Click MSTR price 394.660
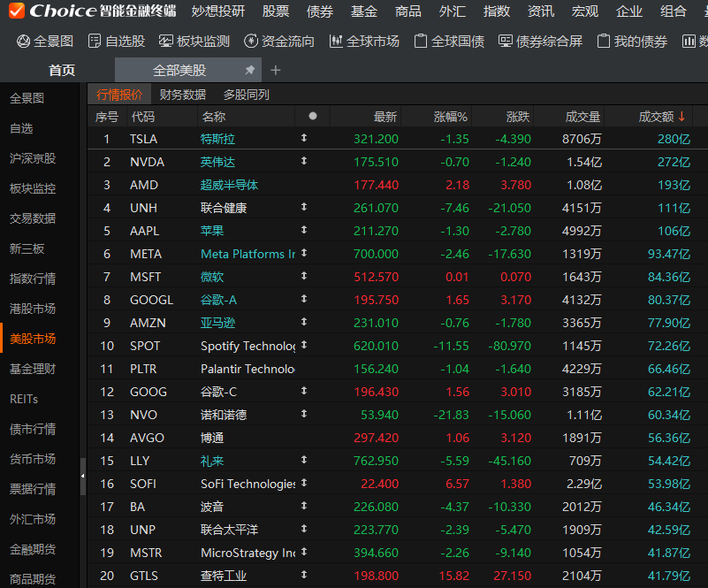 tap(376, 554)
